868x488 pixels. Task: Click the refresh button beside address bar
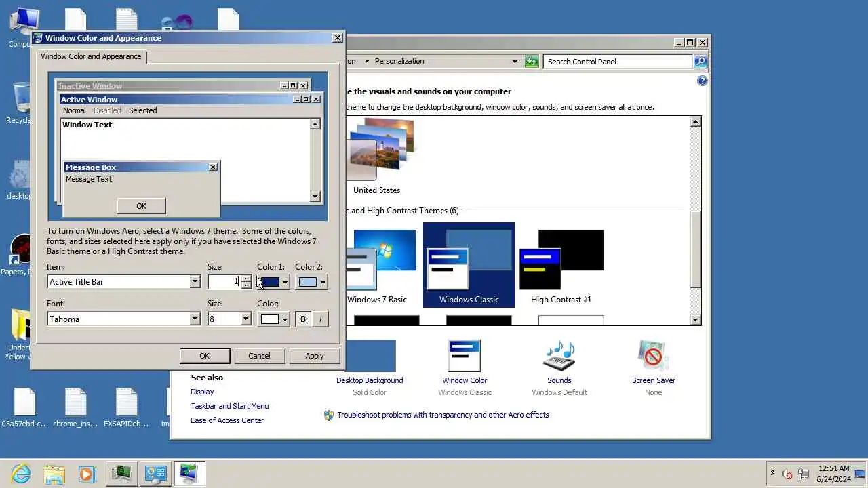click(x=532, y=61)
